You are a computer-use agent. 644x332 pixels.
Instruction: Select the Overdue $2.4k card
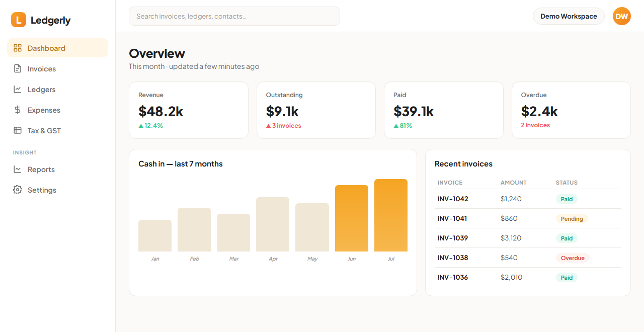click(x=571, y=110)
